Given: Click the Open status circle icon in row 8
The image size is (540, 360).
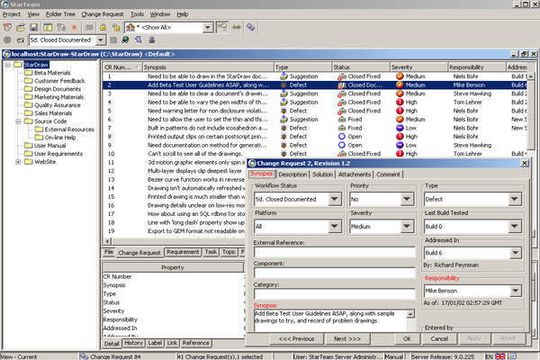Looking at the screenshot, I should pos(342,136).
